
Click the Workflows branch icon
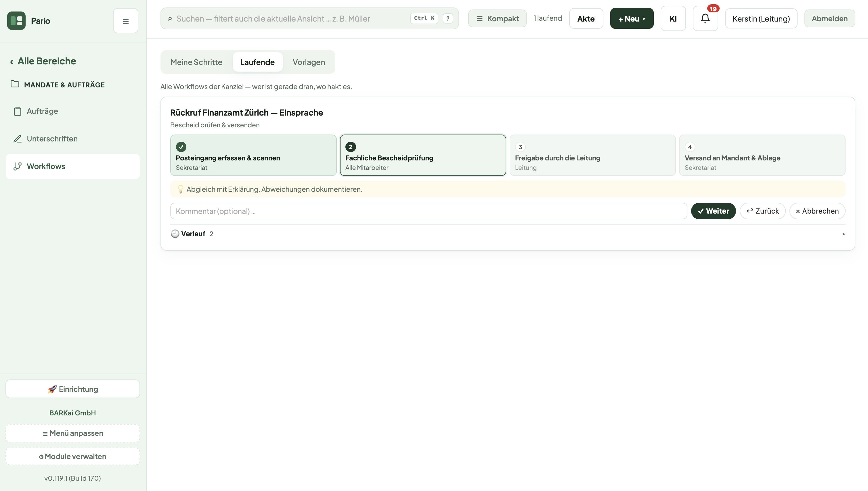pos(18,166)
